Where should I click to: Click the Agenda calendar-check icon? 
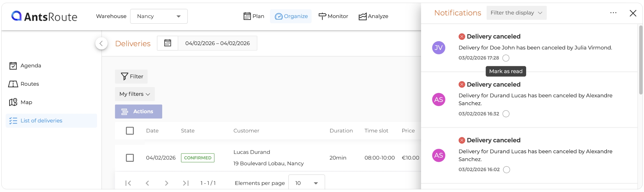[x=13, y=66]
